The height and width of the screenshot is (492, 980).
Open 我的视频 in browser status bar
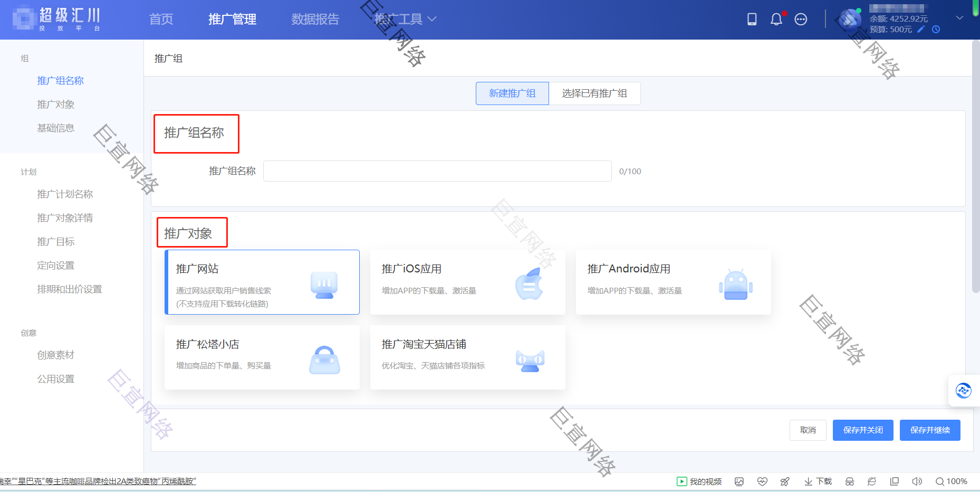(699, 481)
